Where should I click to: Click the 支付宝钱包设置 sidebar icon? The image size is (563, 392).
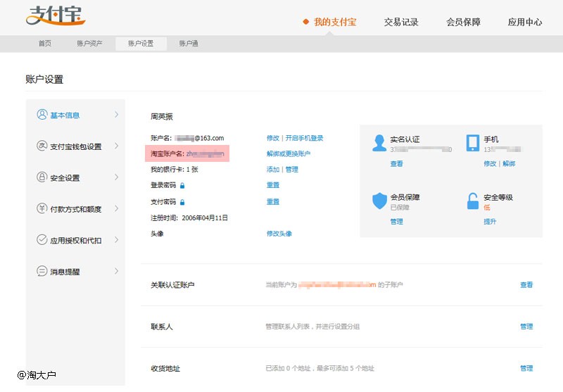point(42,146)
